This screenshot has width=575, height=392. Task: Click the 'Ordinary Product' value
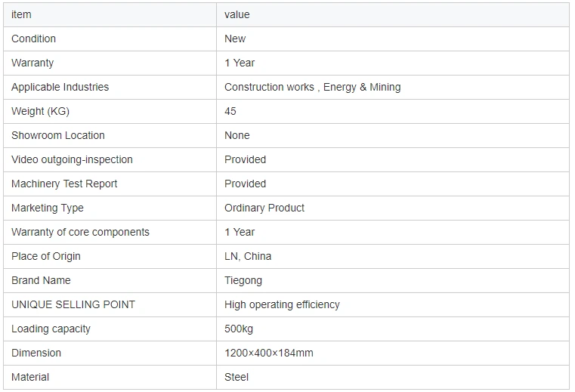[264, 208]
